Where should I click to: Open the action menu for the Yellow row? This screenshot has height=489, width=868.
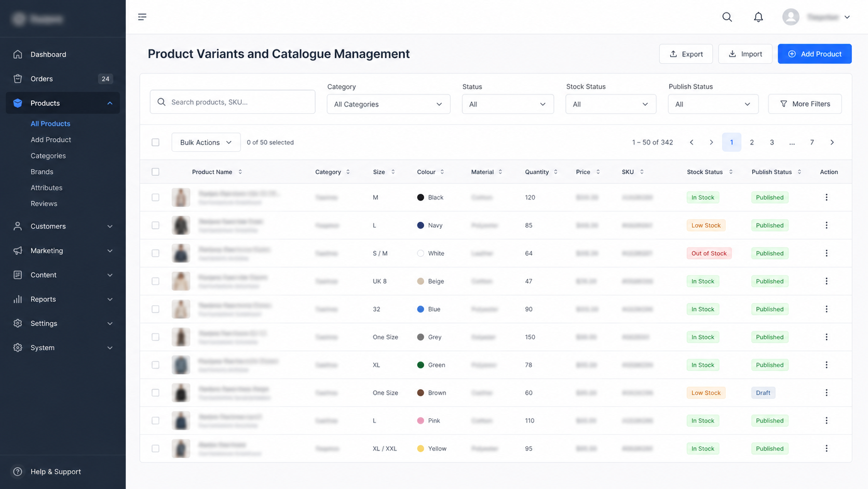[x=826, y=448]
